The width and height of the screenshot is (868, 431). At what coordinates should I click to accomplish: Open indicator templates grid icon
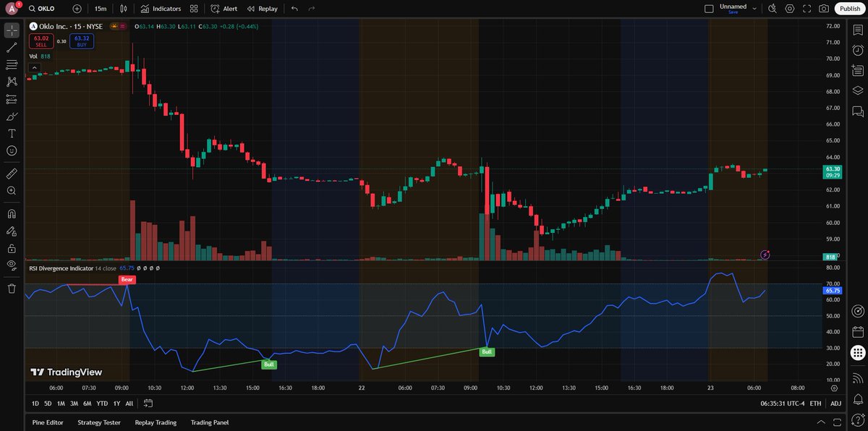(194, 9)
